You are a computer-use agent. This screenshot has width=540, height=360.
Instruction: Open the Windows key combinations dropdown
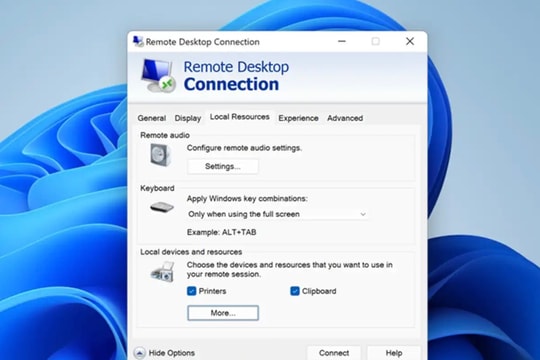click(278, 214)
